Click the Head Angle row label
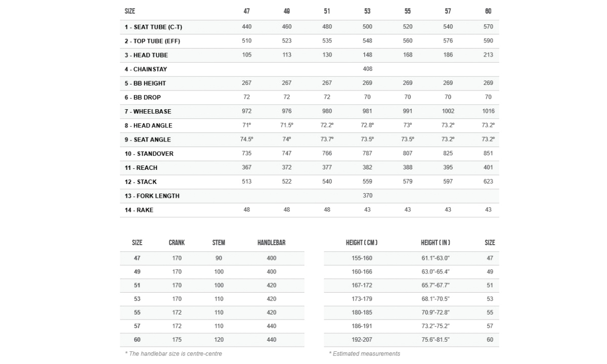Image resolution: width=607 pixels, height=364 pixels. click(x=148, y=126)
